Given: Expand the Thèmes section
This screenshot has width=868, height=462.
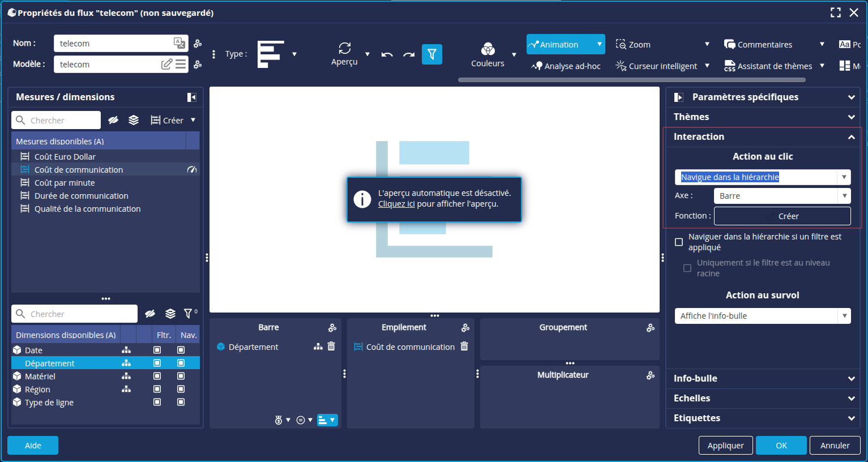Looking at the screenshot, I should 762,117.
